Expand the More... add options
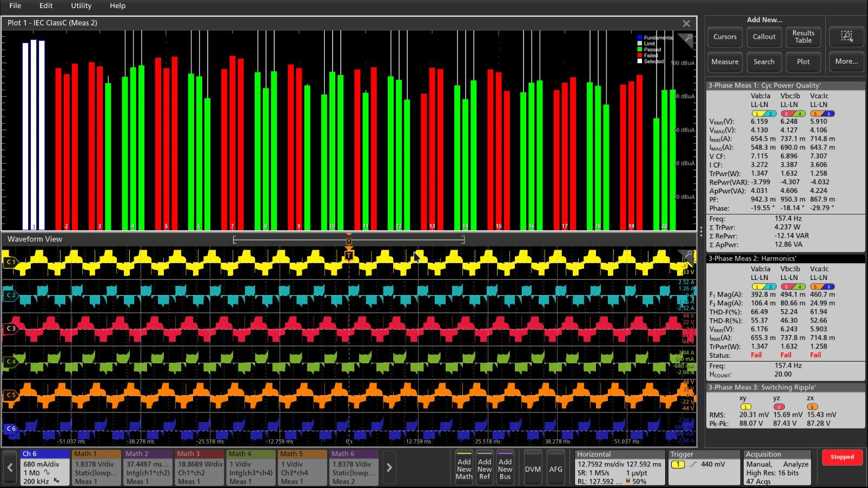Viewport: 868px width, 488px height. point(846,62)
